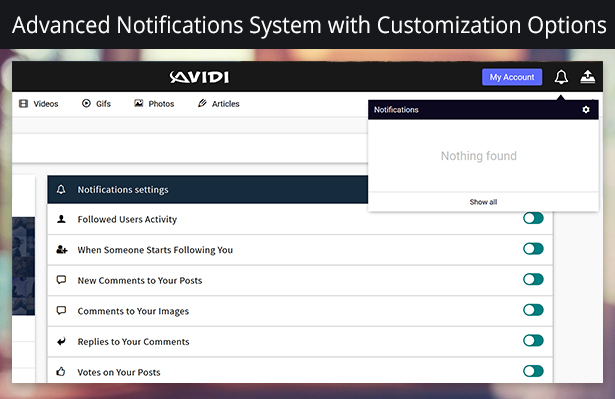Click the upload icon in header
615x399 pixels.
[x=588, y=77]
